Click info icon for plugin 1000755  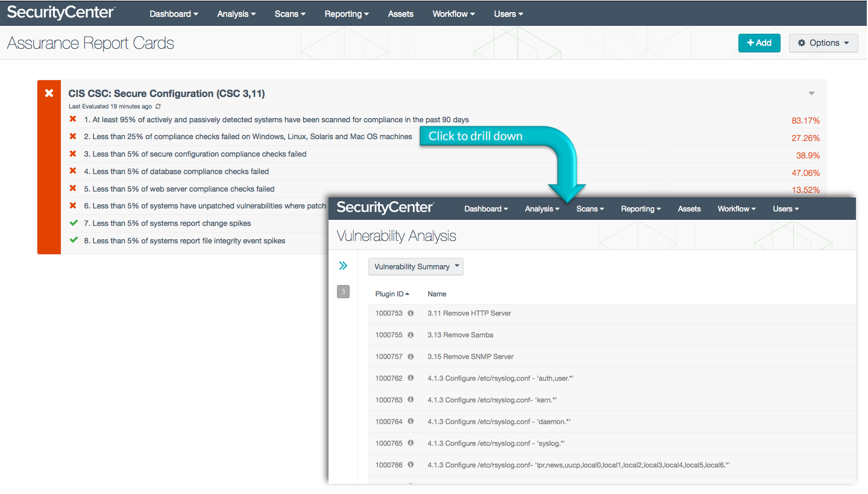coord(410,335)
